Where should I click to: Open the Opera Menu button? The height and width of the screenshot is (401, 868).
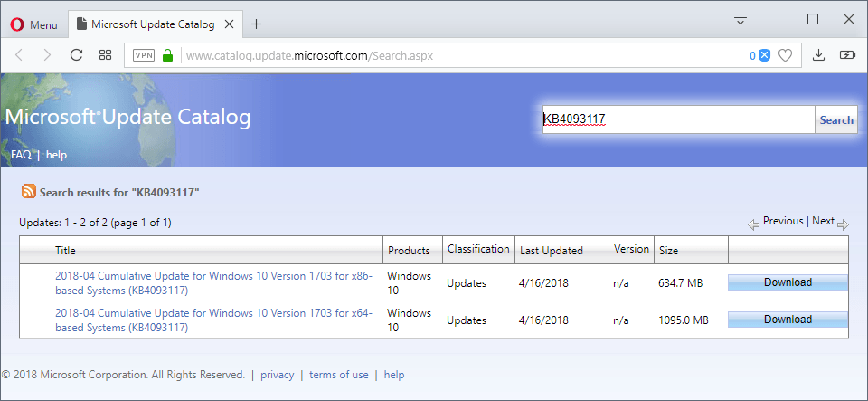pyautogui.click(x=33, y=24)
